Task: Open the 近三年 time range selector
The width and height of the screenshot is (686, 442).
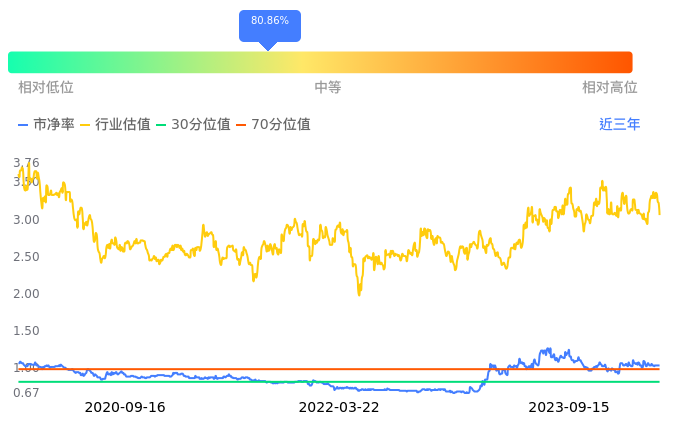Action: click(620, 125)
